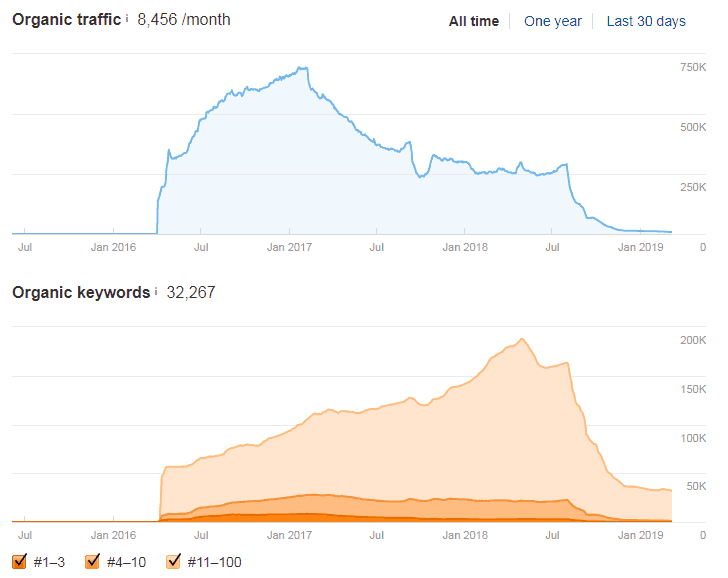Viewport: 728px width, 578px height.
Task: Click the 200K label on keywords axis
Action: coord(693,341)
